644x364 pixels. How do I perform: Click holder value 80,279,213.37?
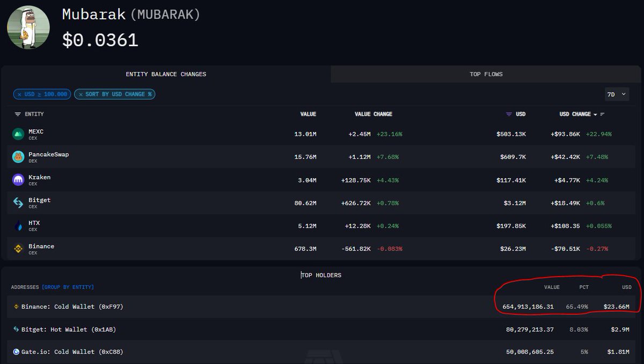(530, 329)
